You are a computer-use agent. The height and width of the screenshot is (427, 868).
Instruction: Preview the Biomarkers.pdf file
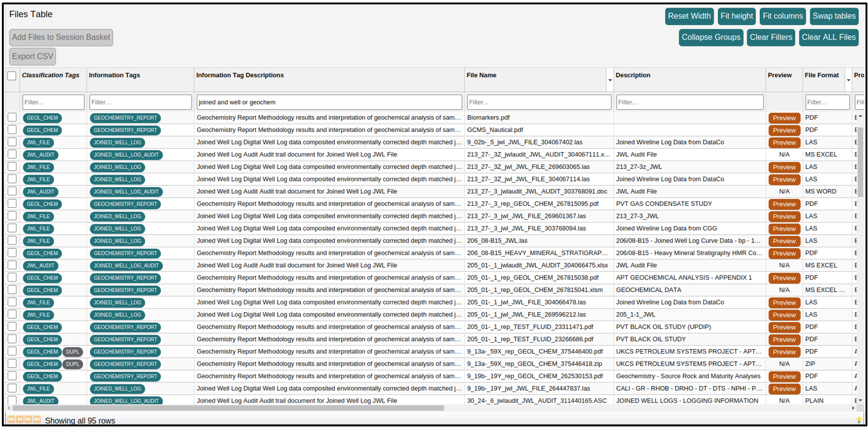tap(784, 118)
